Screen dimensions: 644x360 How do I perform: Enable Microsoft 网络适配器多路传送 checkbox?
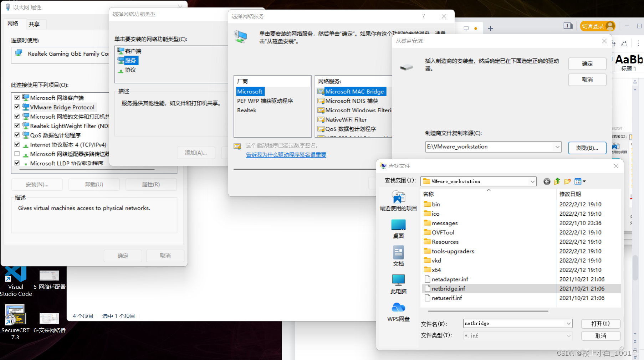17,154
